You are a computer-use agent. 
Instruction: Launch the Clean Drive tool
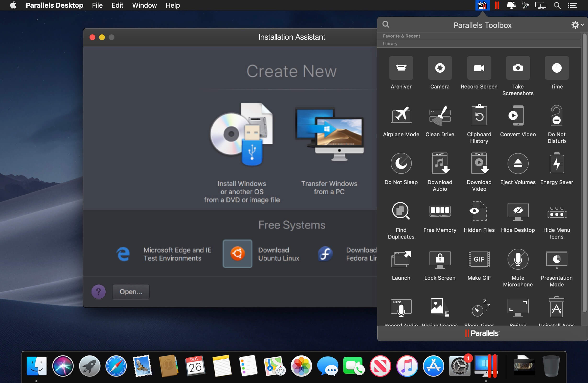(440, 115)
